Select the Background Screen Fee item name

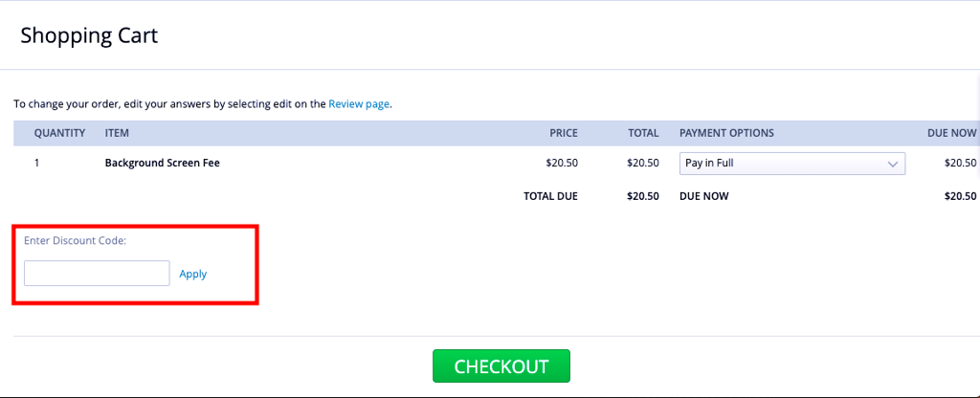pos(162,164)
